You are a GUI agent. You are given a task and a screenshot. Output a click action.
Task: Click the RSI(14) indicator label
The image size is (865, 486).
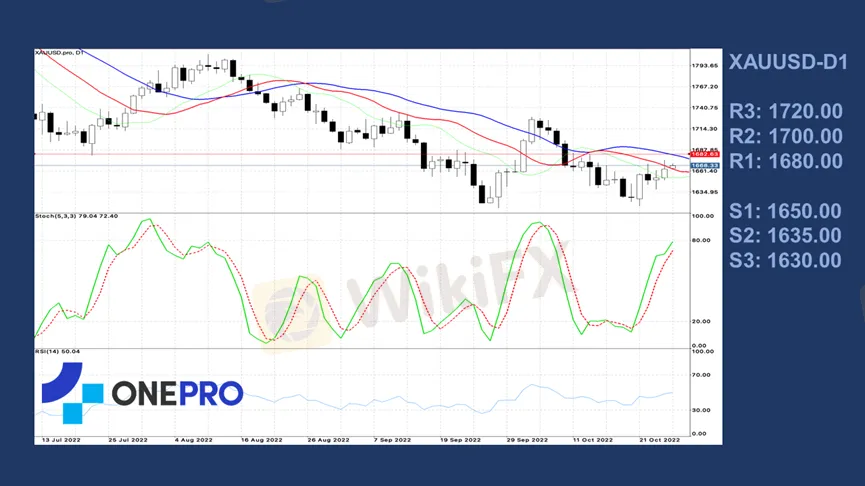pyautogui.click(x=57, y=351)
